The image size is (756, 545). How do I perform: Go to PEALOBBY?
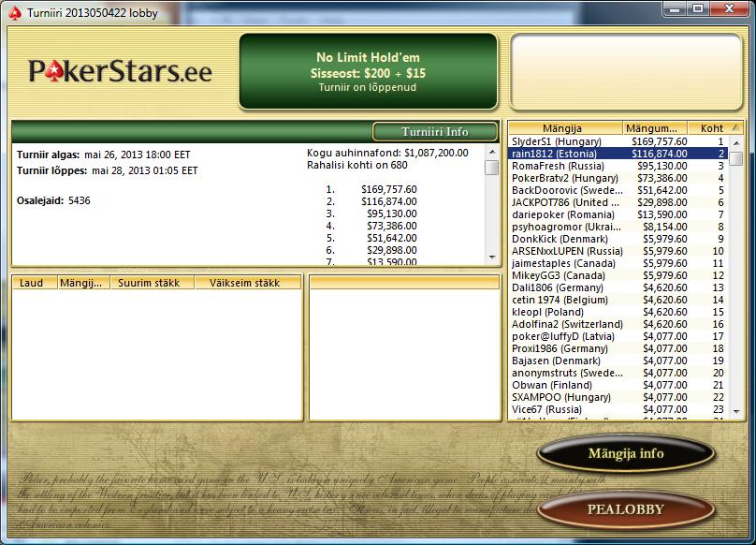point(625,510)
